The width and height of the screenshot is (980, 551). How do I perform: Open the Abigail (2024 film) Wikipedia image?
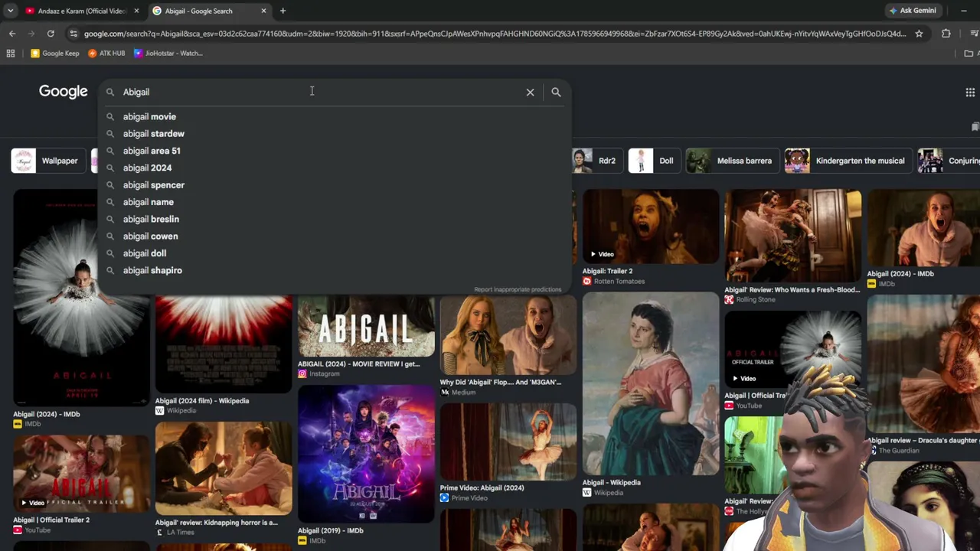click(x=224, y=344)
